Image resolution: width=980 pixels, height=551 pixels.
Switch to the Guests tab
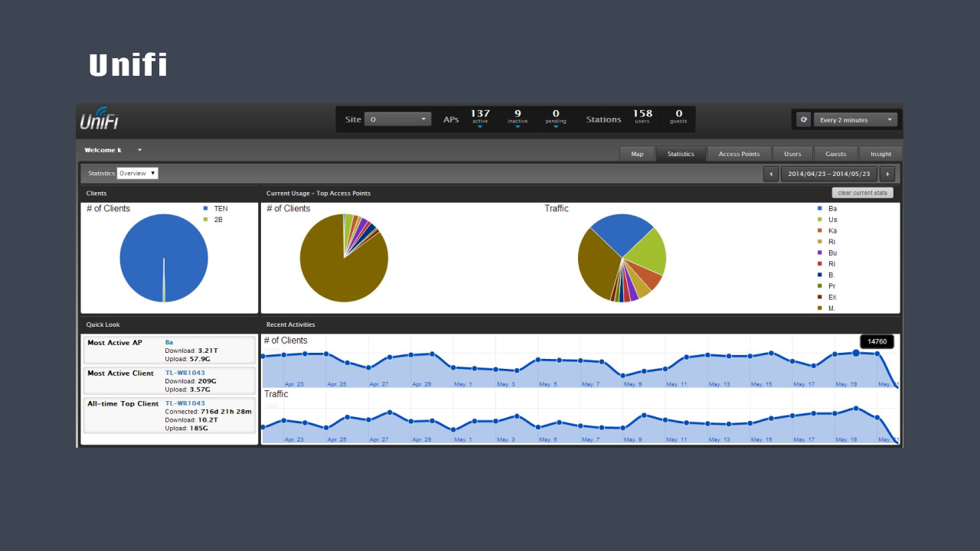point(835,154)
